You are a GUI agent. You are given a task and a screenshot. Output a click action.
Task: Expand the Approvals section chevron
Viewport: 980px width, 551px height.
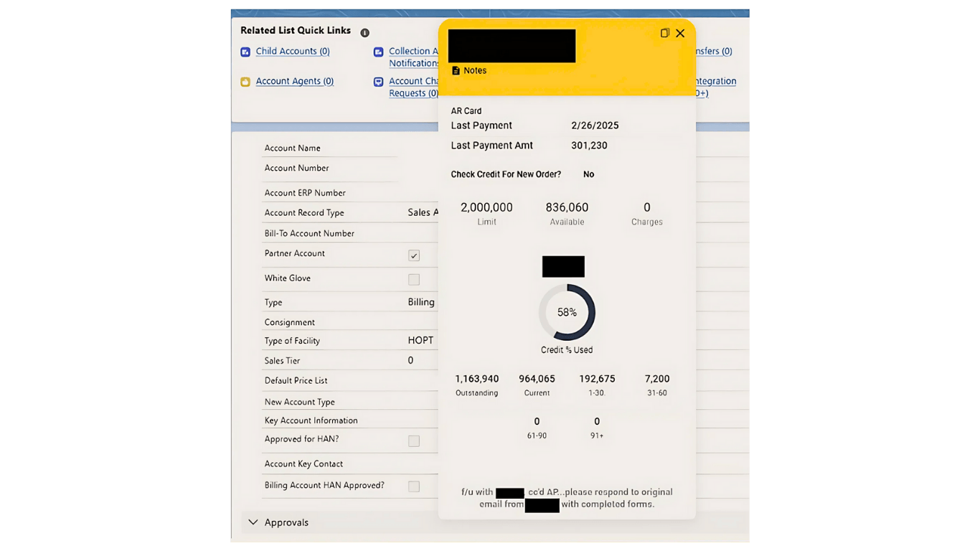253,522
